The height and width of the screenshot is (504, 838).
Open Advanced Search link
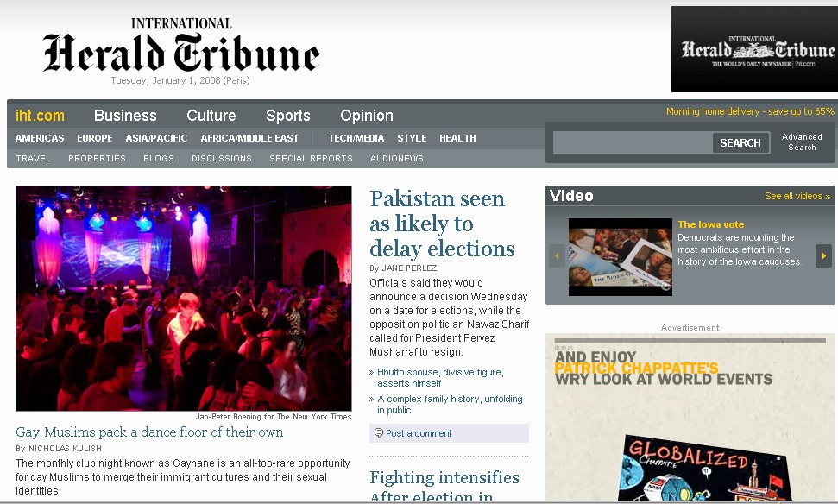click(x=802, y=142)
